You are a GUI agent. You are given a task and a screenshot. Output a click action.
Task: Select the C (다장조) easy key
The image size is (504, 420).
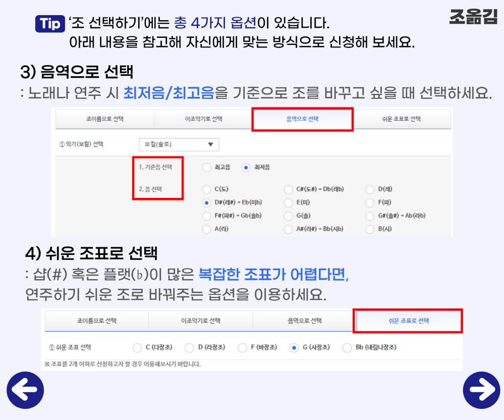click(137, 347)
